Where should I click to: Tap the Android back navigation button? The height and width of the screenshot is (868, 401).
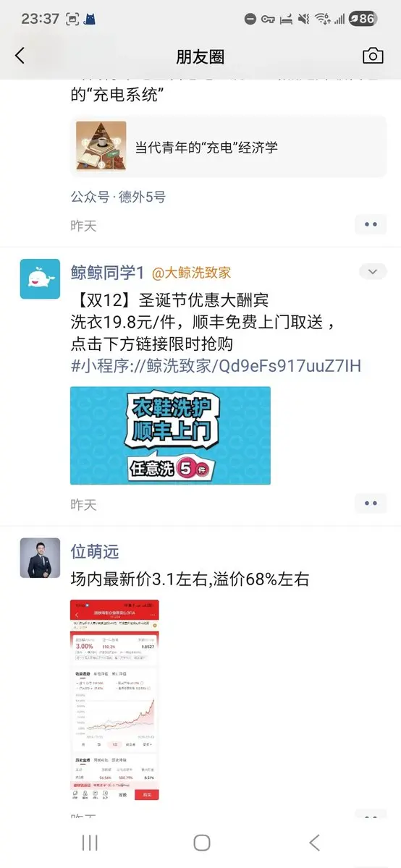point(314,842)
